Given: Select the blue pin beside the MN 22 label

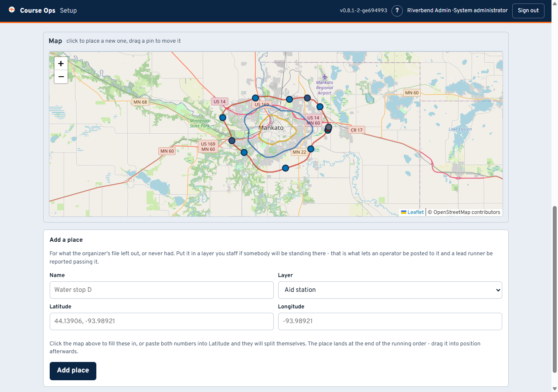Looking at the screenshot, I should click(311, 149).
